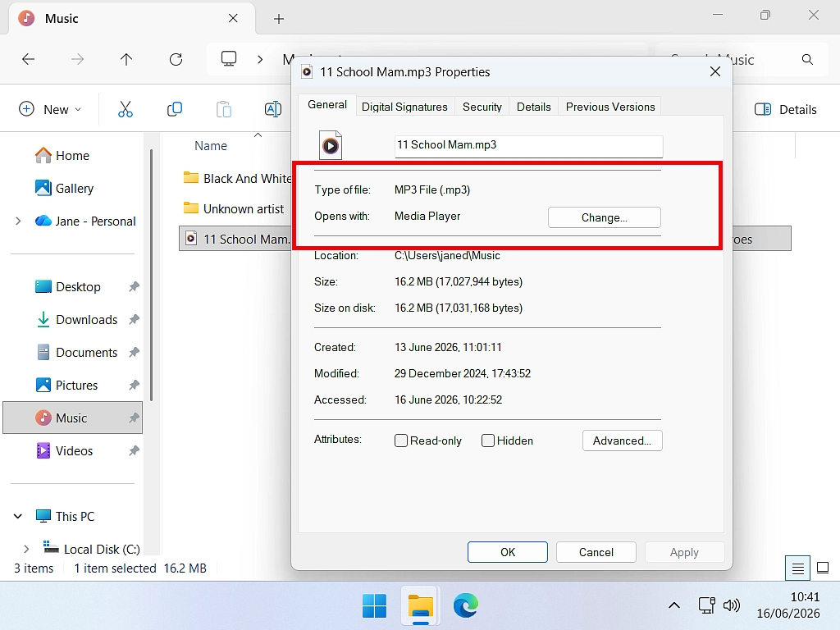Close the Music tab
Screen dimensions: 840x630
click(x=233, y=19)
